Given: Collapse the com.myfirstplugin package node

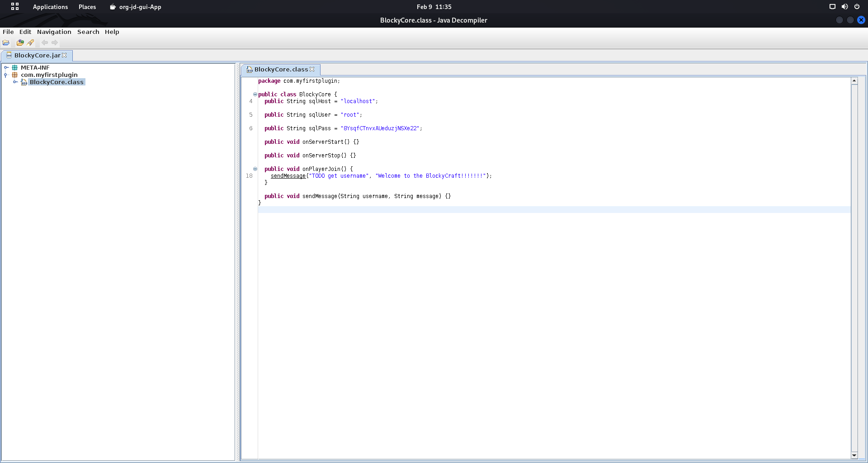Looking at the screenshot, I should [x=6, y=75].
